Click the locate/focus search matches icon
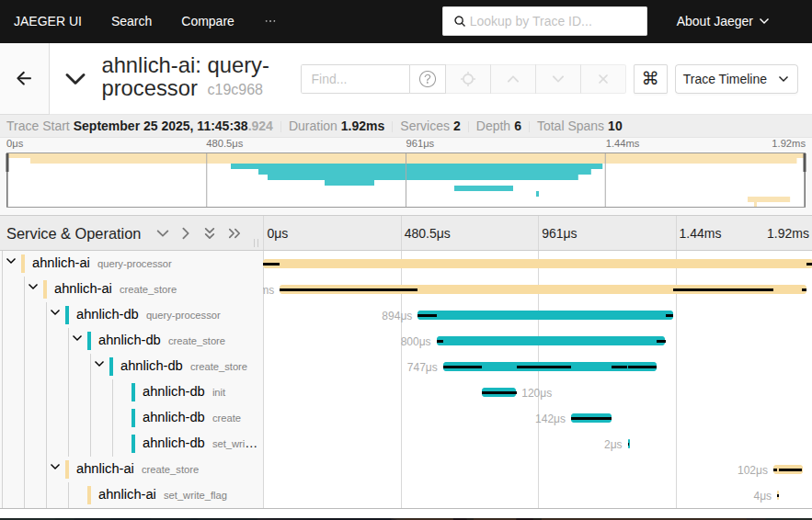This screenshot has height=520, width=812. [x=468, y=79]
